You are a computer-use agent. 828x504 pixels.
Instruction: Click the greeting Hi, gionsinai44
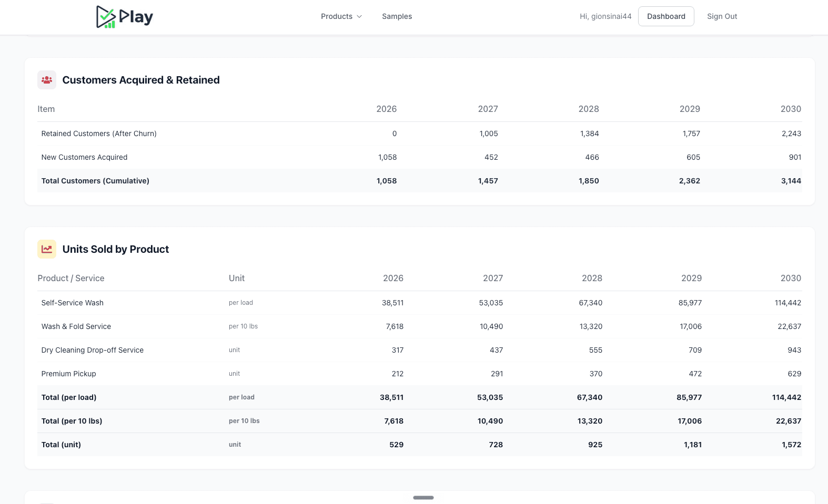pyautogui.click(x=605, y=16)
